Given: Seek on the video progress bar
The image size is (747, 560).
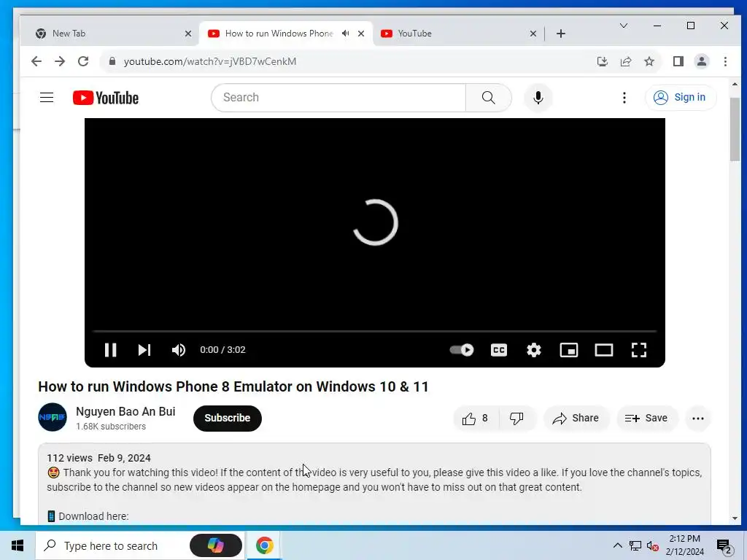Looking at the screenshot, I should [x=375, y=331].
